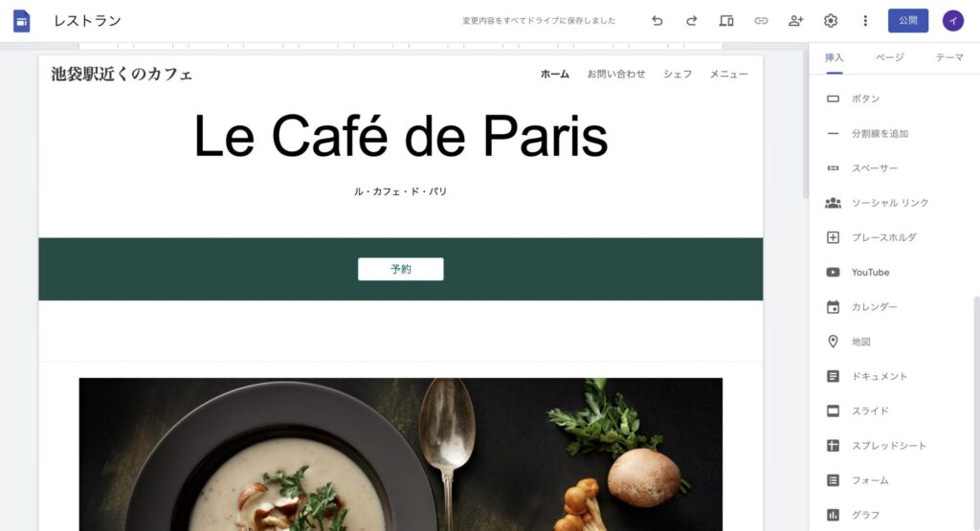Open the メニュー navigation link

(x=728, y=74)
